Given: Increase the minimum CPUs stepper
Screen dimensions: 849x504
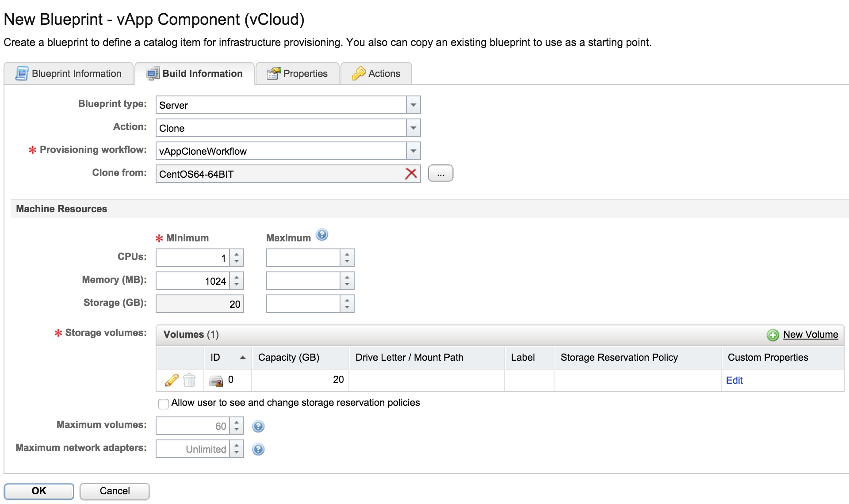Looking at the screenshot, I should coord(237,254).
